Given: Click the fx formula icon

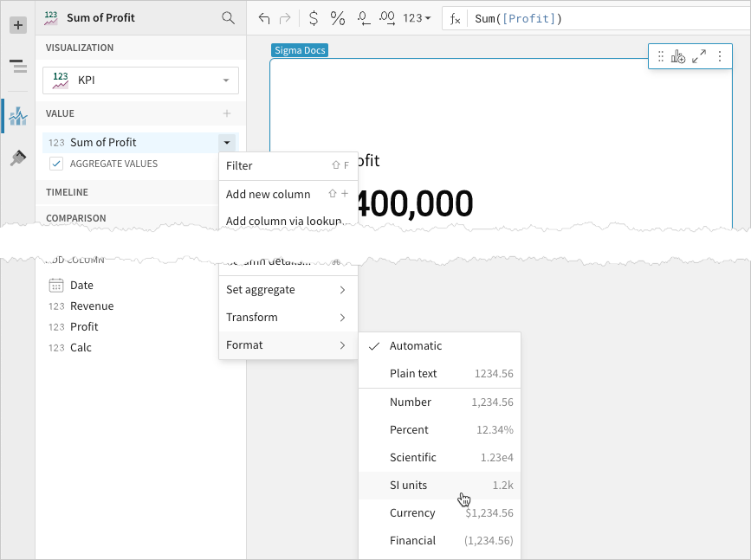Looking at the screenshot, I should pyautogui.click(x=455, y=19).
